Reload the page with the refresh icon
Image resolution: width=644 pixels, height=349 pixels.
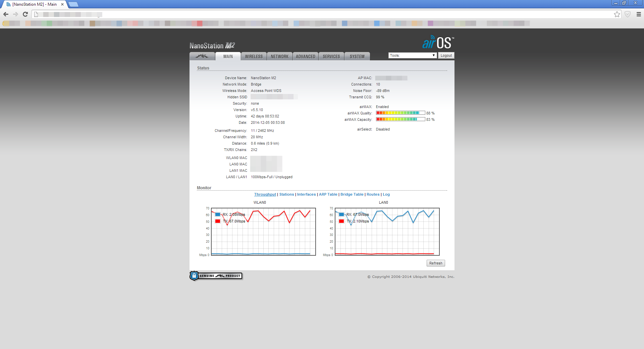(x=25, y=14)
